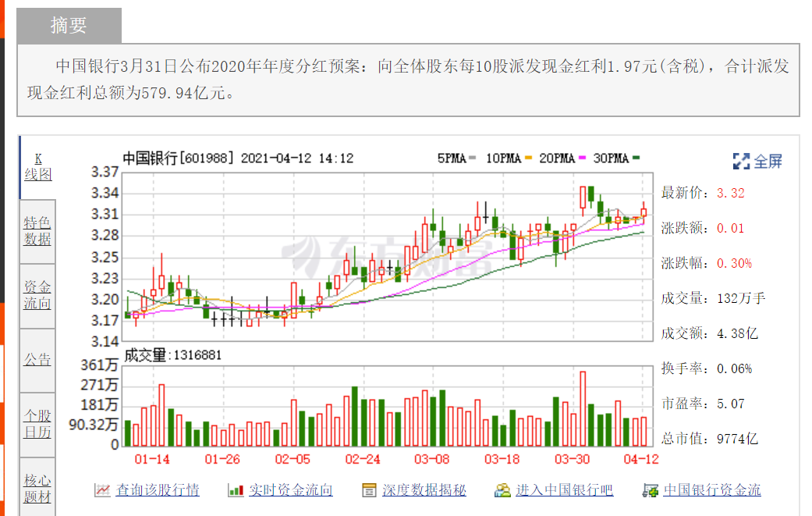Click the 90.32万 volume axis label

coord(94,425)
